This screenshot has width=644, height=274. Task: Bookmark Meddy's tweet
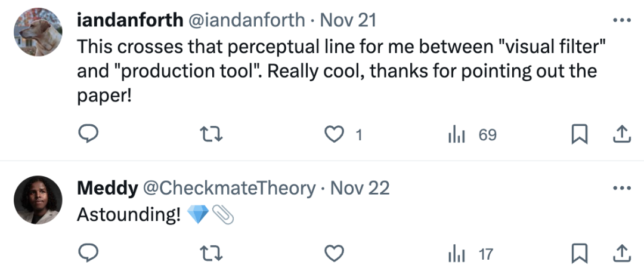pyautogui.click(x=578, y=253)
